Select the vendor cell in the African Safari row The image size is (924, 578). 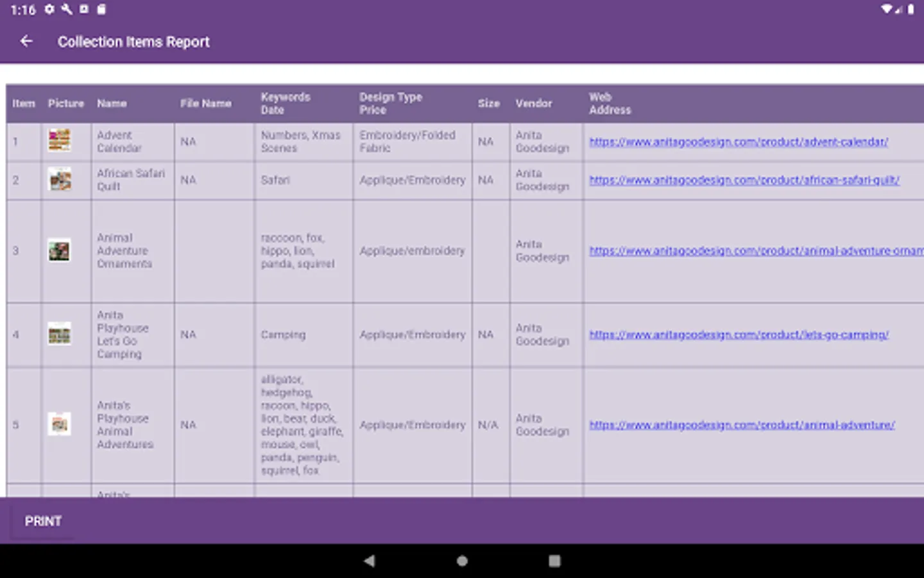click(546, 180)
